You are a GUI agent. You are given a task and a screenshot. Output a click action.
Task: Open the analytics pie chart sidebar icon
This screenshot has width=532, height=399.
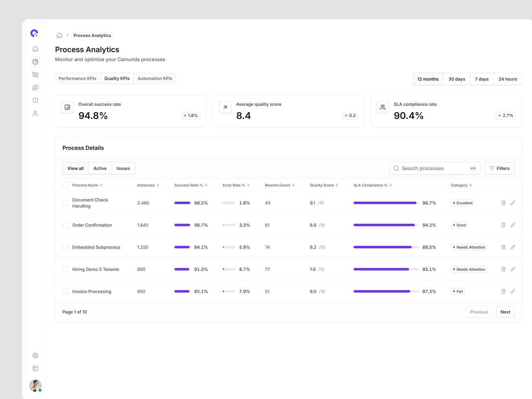35,62
